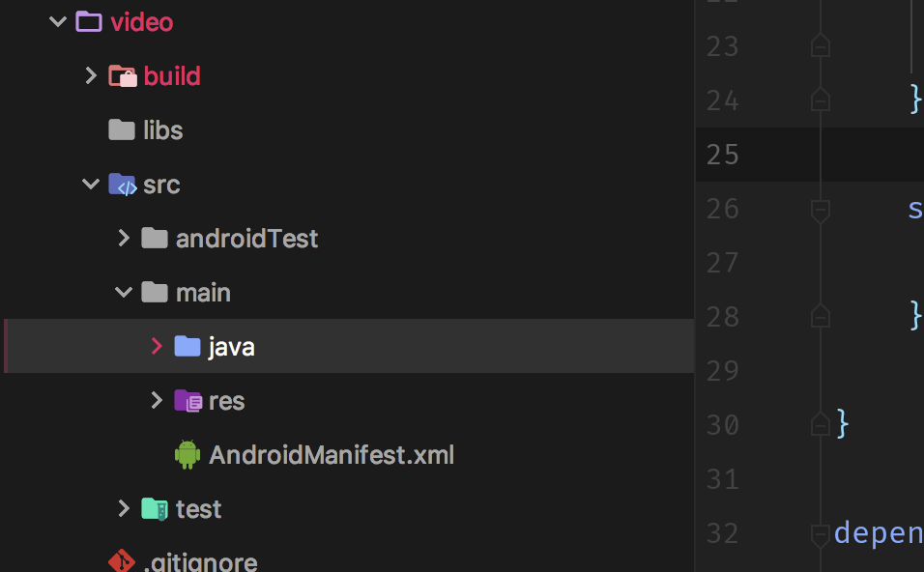Viewport: 924px width, 572px height.
Task: Click the video module folder icon
Action: pos(89,22)
